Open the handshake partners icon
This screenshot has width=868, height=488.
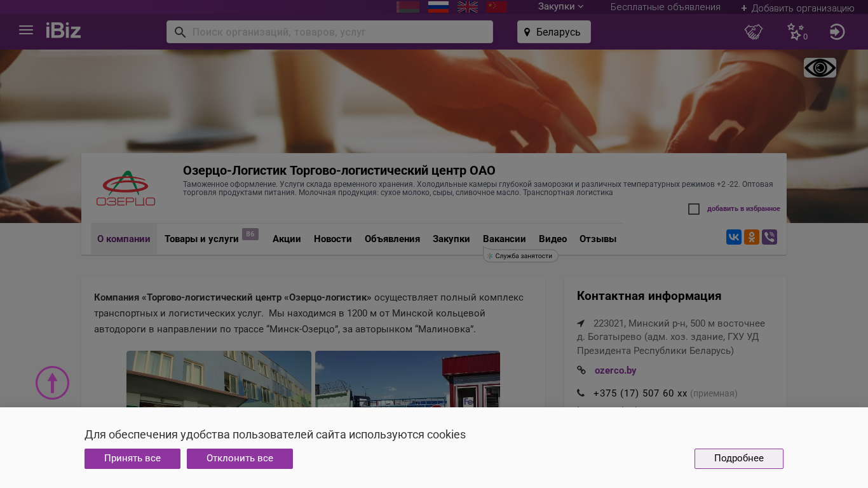754,32
